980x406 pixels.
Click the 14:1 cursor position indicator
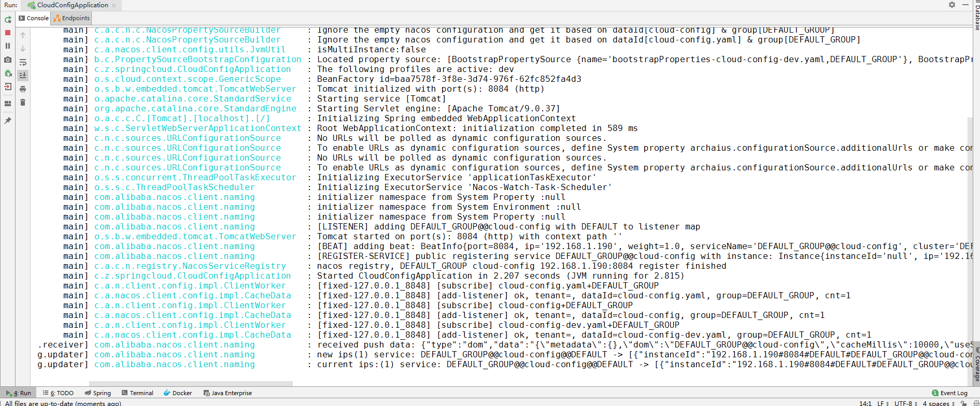[x=865, y=403]
